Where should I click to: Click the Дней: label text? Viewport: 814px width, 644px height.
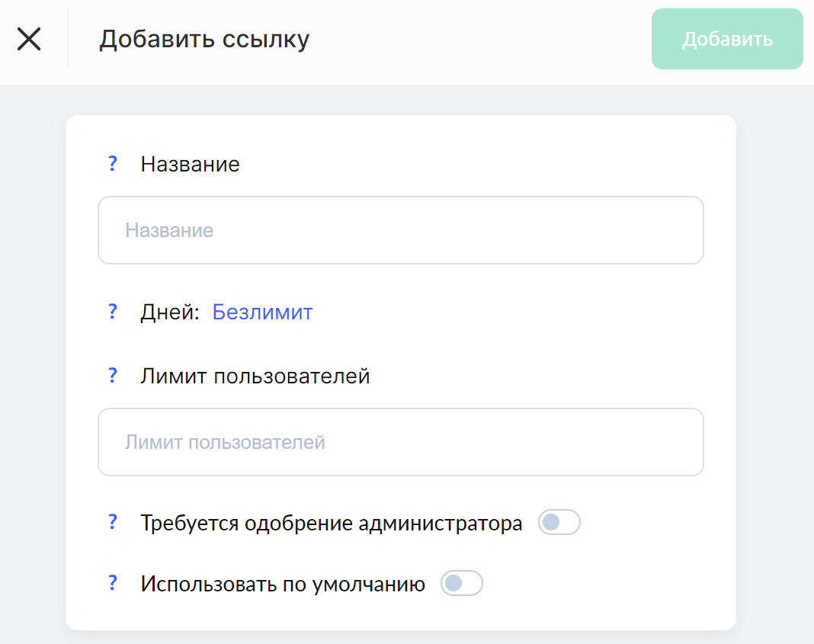[170, 312]
